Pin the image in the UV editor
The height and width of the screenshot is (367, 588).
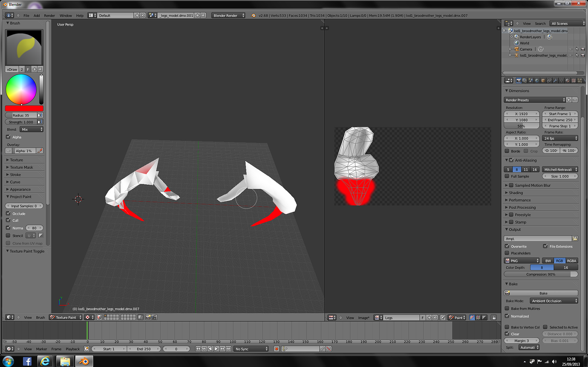pos(442,318)
